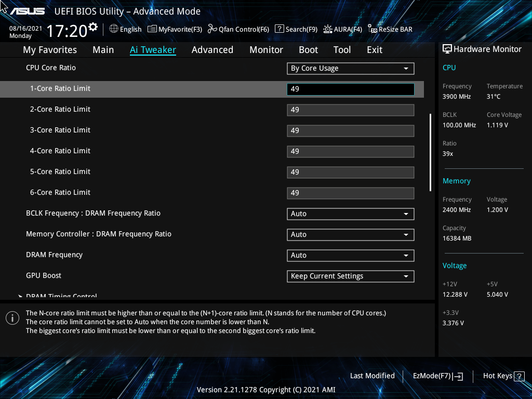Viewport: 532px width, 399px height.
Task: Click the Core Voltage 1.119 V value
Action: pos(497,125)
